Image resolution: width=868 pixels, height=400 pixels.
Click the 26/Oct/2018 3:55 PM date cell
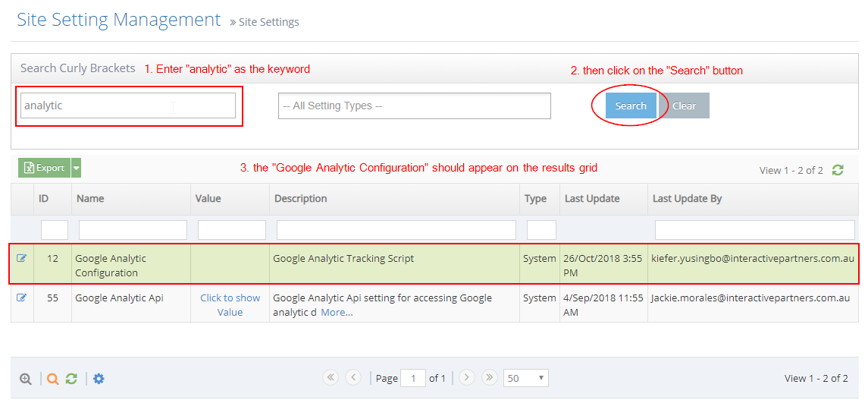603,266
